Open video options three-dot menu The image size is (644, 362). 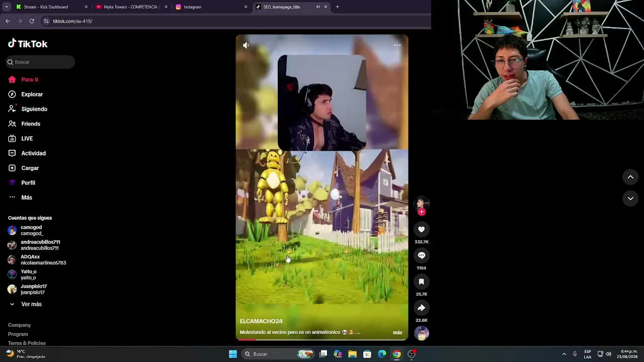point(397,45)
